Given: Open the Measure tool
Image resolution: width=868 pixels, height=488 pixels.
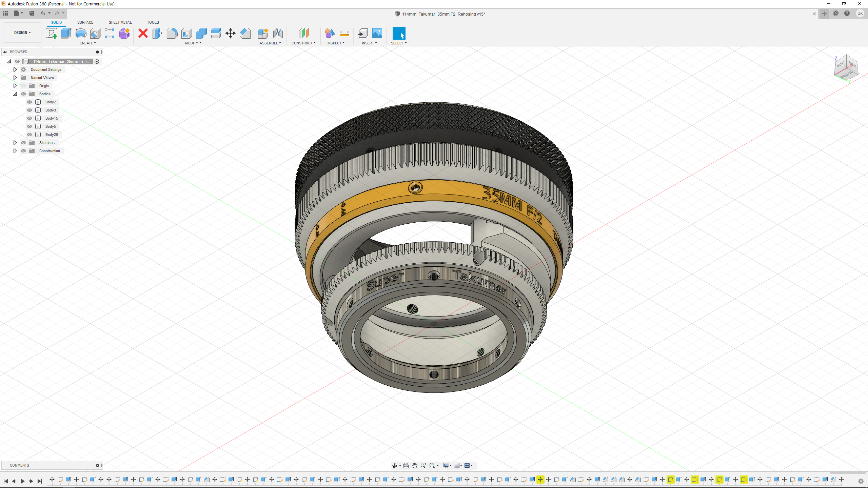Looking at the screenshot, I should [344, 33].
